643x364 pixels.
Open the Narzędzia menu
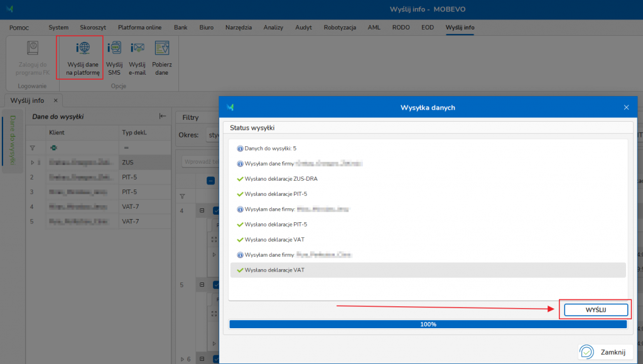[239, 28]
